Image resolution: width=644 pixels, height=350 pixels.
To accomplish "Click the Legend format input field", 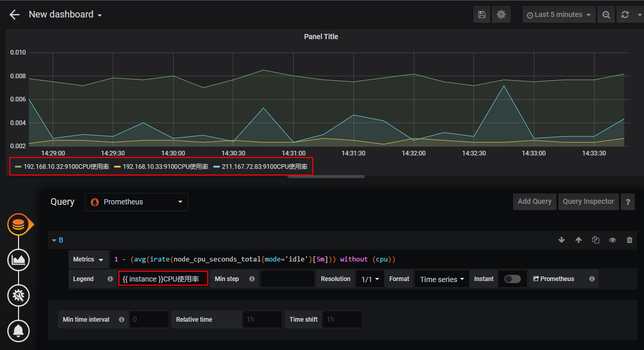I will pos(163,279).
